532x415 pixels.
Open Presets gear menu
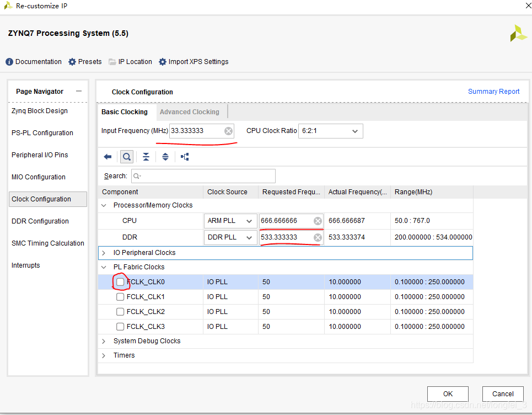click(72, 62)
